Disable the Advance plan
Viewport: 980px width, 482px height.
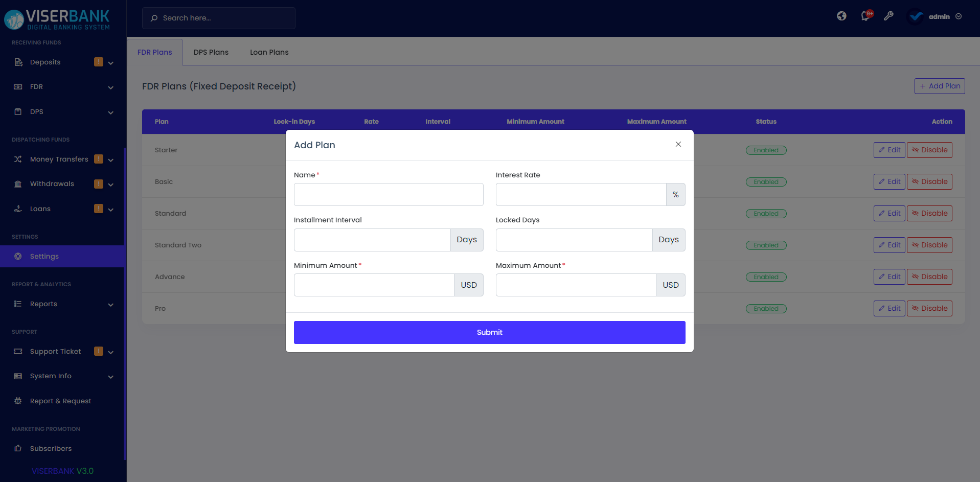929,277
